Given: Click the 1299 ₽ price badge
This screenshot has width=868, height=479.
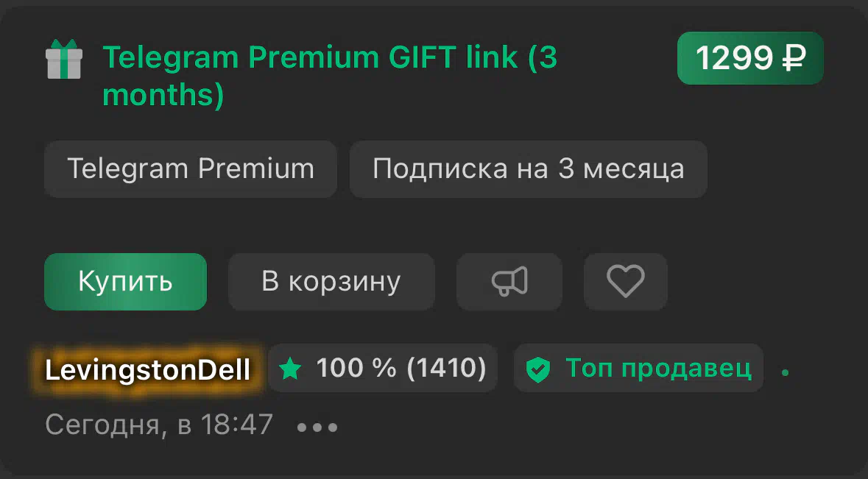Looking at the screenshot, I should (750, 58).
